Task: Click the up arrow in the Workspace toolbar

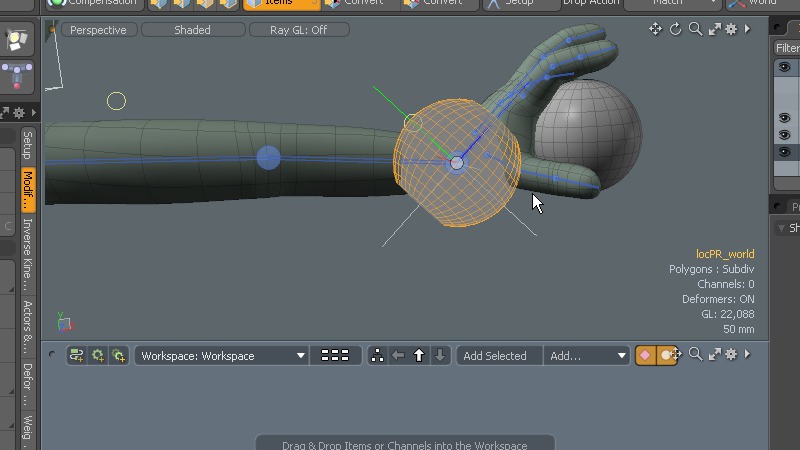Action: 419,355
